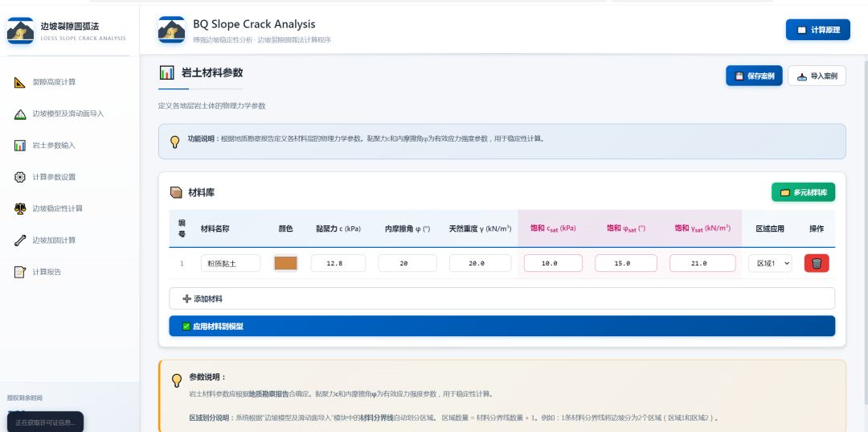Click the sidebar app logo icon
Image resolution: width=868 pixels, height=432 pixels.
point(20,31)
